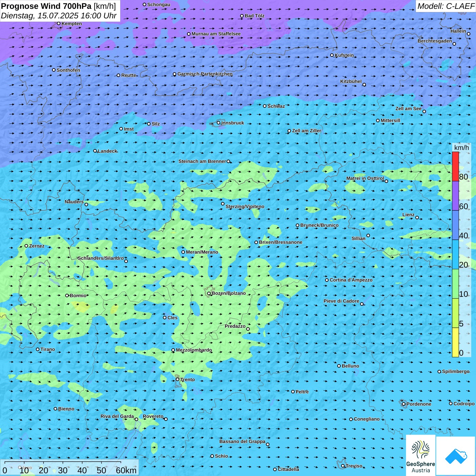Click the Landeck city marker circle
This screenshot has width=476, height=476.
pyautogui.click(x=95, y=151)
